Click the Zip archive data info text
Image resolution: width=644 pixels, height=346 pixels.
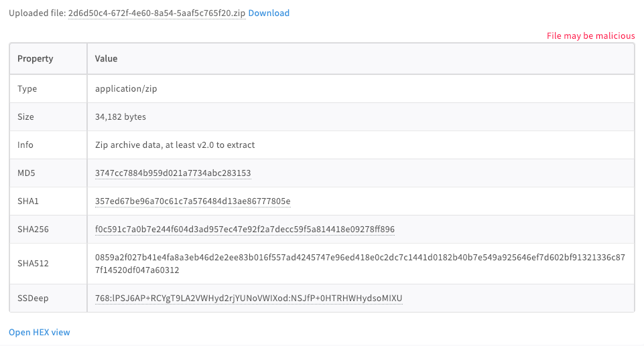[x=175, y=145]
